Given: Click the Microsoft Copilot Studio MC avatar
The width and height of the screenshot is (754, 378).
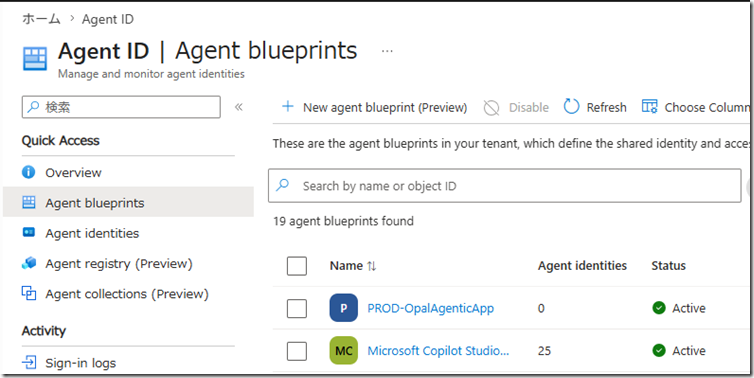Looking at the screenshot, I should (x=343, y=351).
